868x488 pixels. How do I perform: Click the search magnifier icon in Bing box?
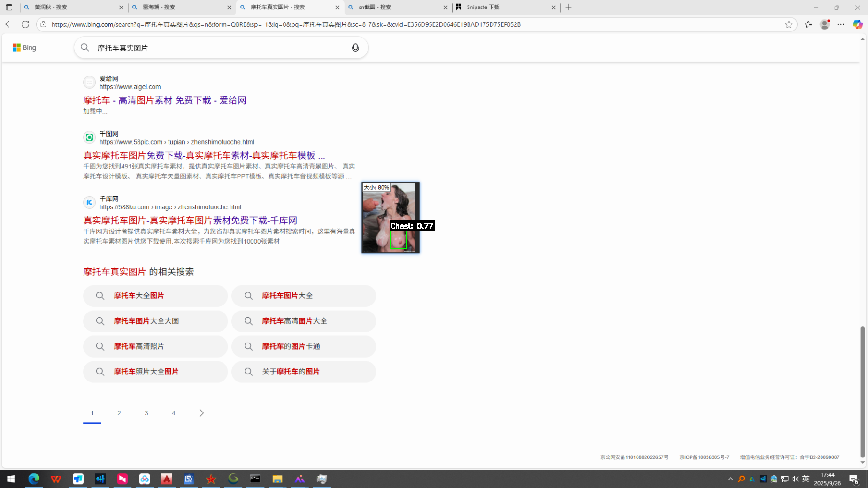tap(85, 47)
